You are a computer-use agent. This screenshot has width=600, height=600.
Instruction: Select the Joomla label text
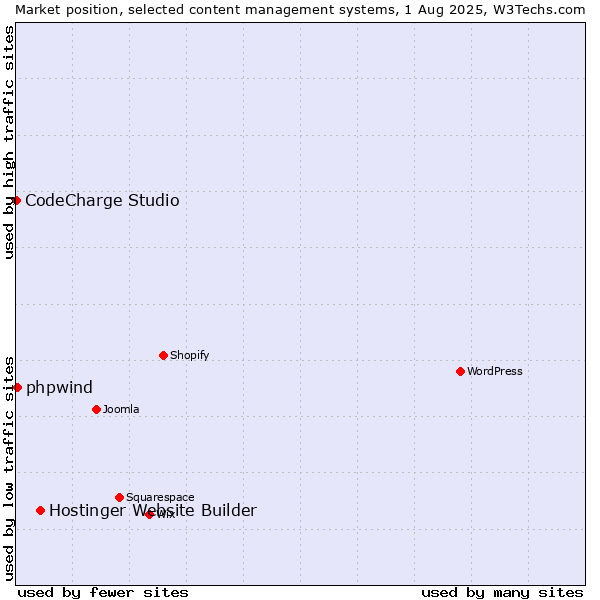click(121, 409)
